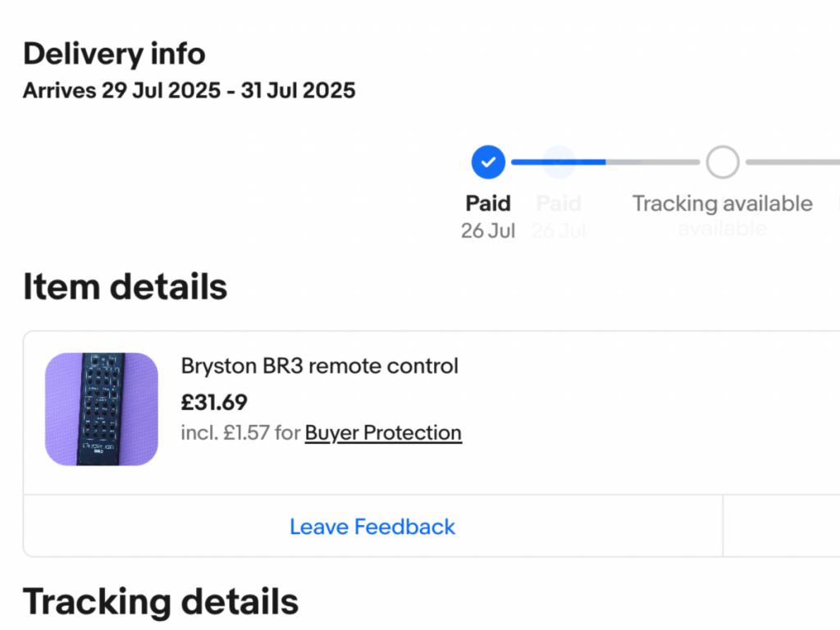Open the Buyer Protection link
This screenshot has height=630, width=840.
tap(383, 433)
